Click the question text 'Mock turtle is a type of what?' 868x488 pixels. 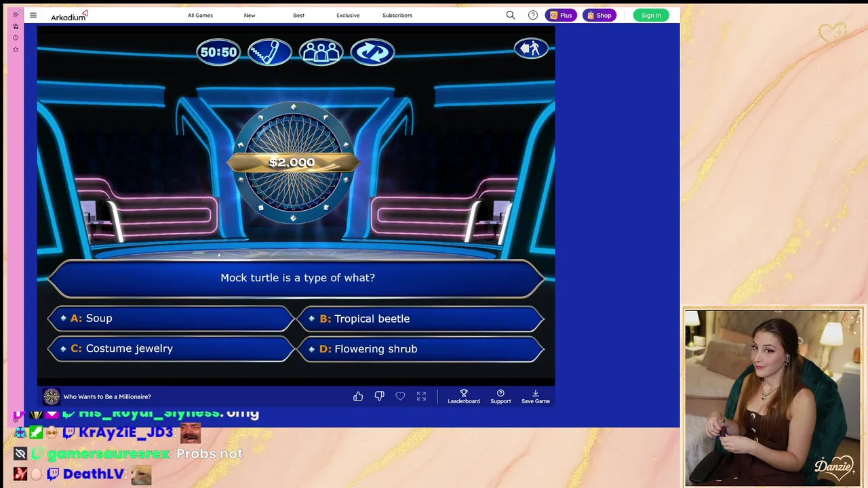pyautogui.click(x=298, y=278)
